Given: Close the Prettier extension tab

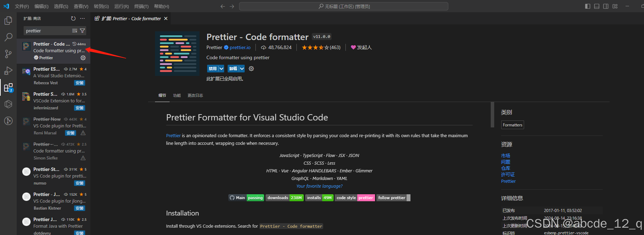Looking at the screenshot, I should click(x=166, y=18).
